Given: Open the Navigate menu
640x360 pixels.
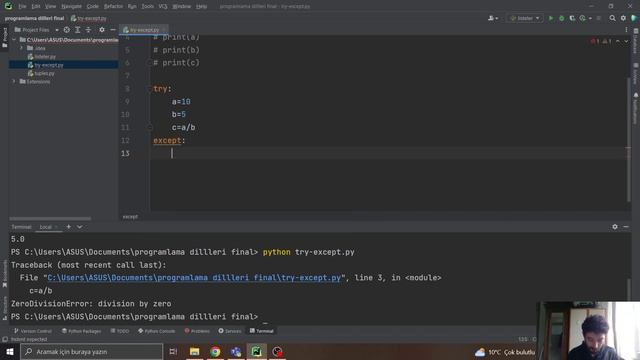Looking at the screenshot, I should [x=71, y=6].
